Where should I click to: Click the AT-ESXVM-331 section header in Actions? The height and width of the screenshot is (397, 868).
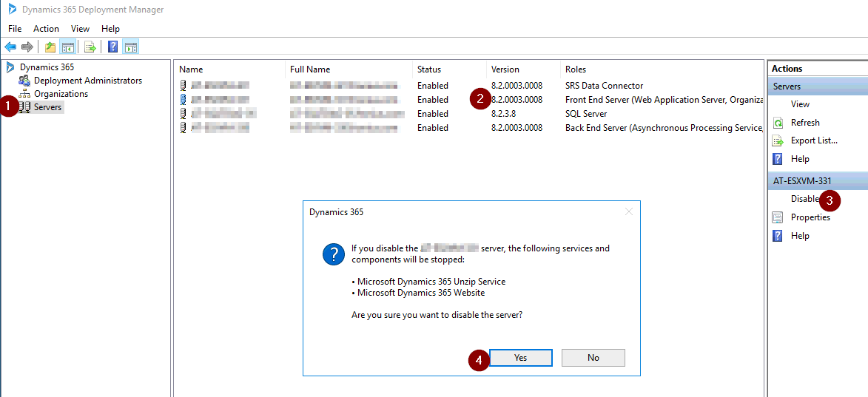[818, 181]
